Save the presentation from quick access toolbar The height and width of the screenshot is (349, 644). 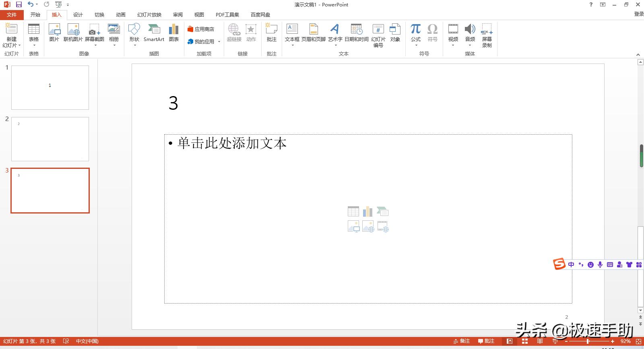(x=19, y=4)
